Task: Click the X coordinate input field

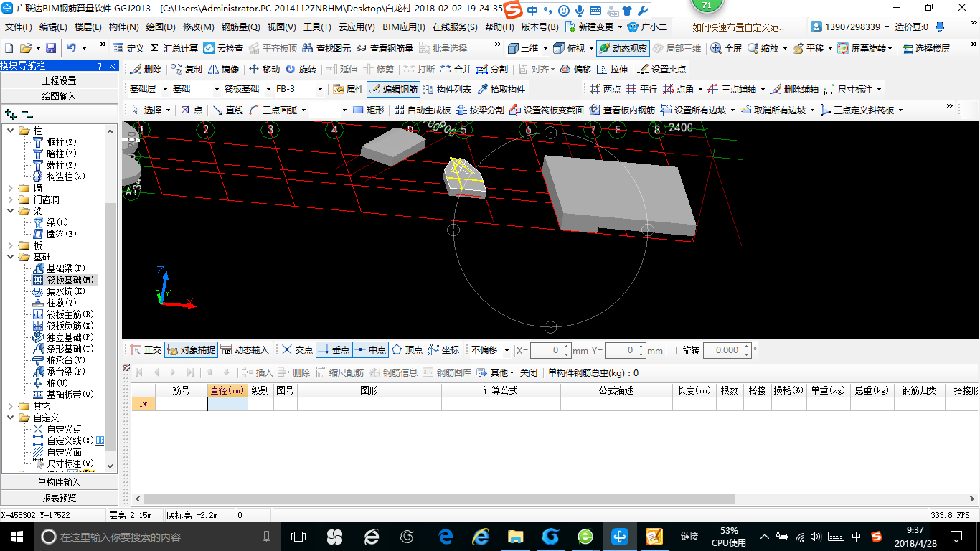Action: [x=551, y=350]
